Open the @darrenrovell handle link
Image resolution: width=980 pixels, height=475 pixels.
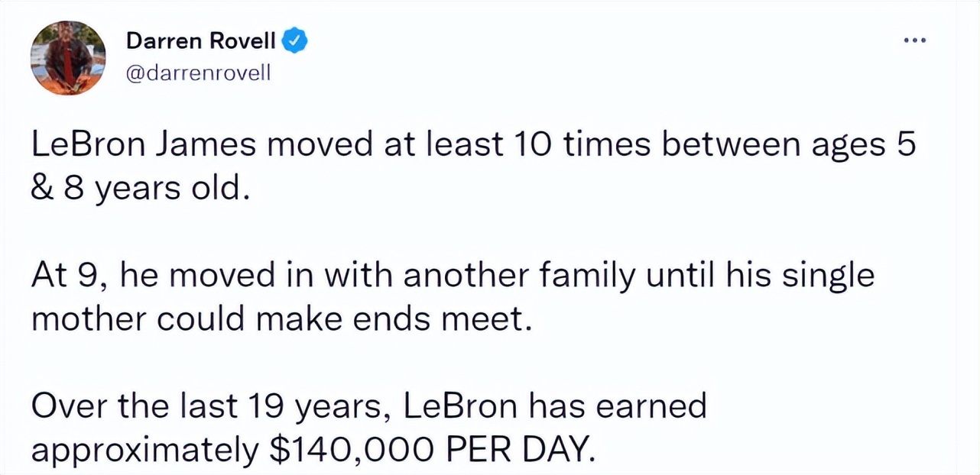(x=196, y=74)
